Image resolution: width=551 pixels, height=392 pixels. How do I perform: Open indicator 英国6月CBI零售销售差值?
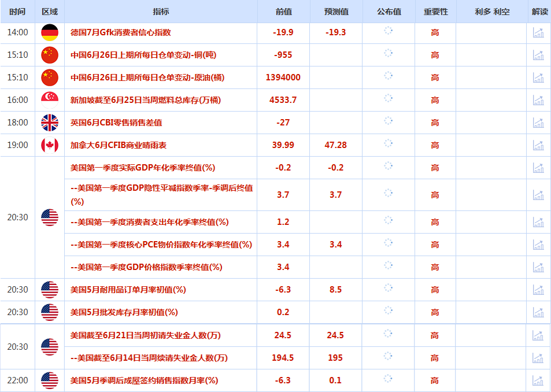point(116,123)
